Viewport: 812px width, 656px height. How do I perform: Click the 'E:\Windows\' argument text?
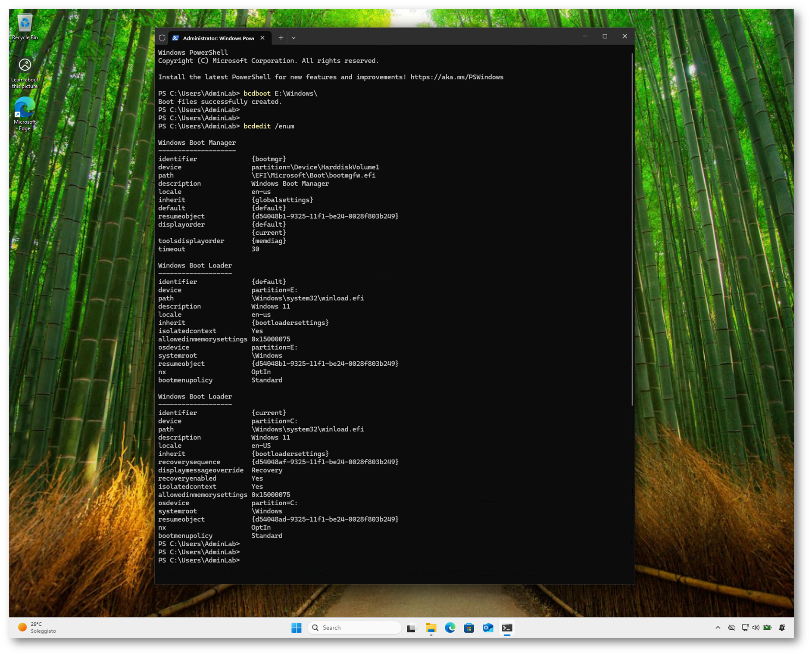[x=296, y=93]
